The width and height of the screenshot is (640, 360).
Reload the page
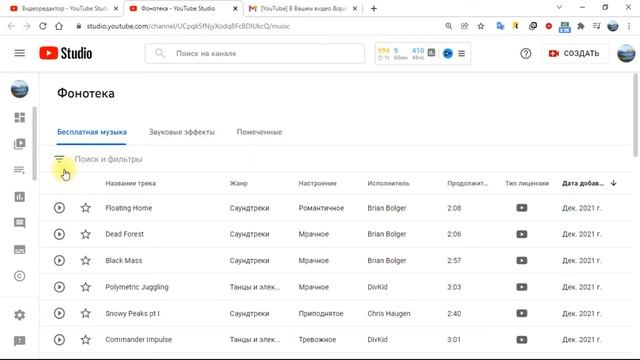point(42,26)
